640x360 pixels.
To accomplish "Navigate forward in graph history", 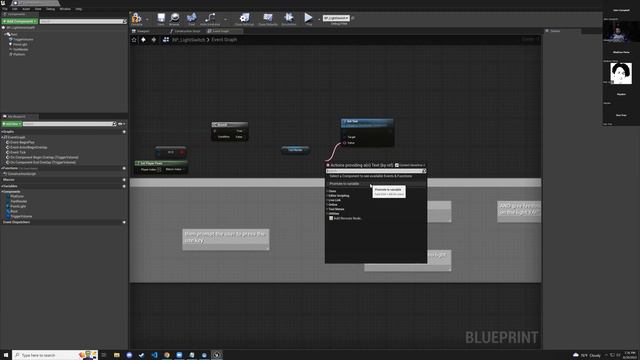I will (153, 40).
